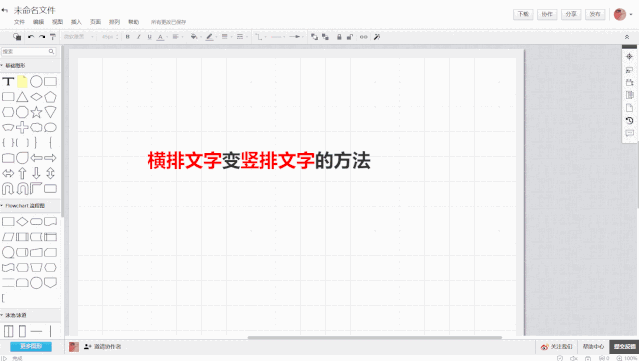Select the Text (T) shape
Screen dimensions: 639x361
coord(8,81)
